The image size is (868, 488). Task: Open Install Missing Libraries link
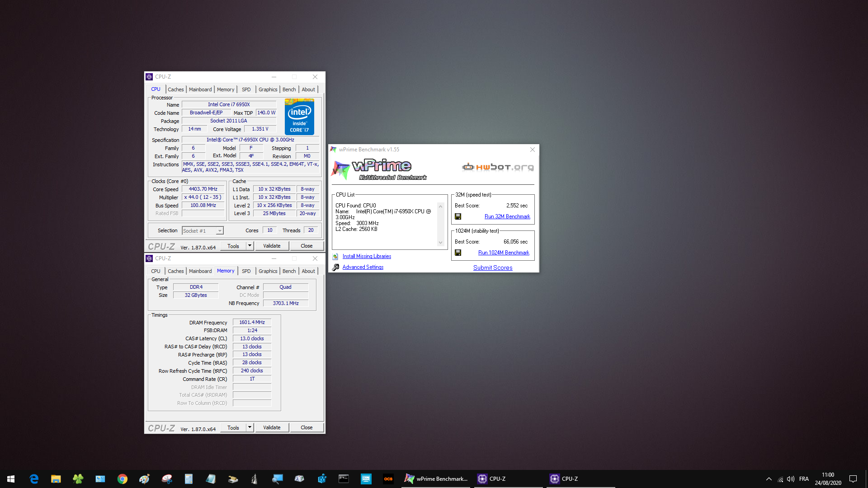click(367, 256)
